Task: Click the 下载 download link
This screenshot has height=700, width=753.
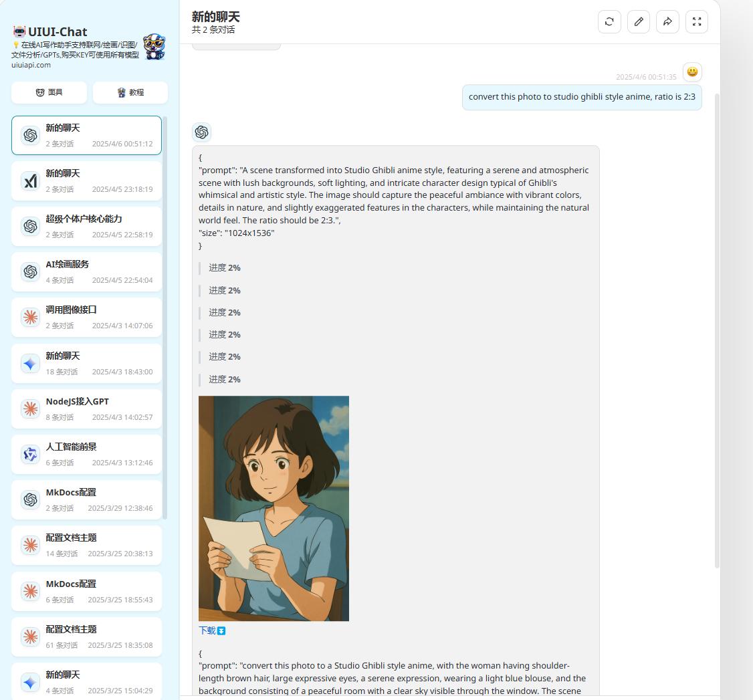Action: pyautogui.click(x=212, y=630)
